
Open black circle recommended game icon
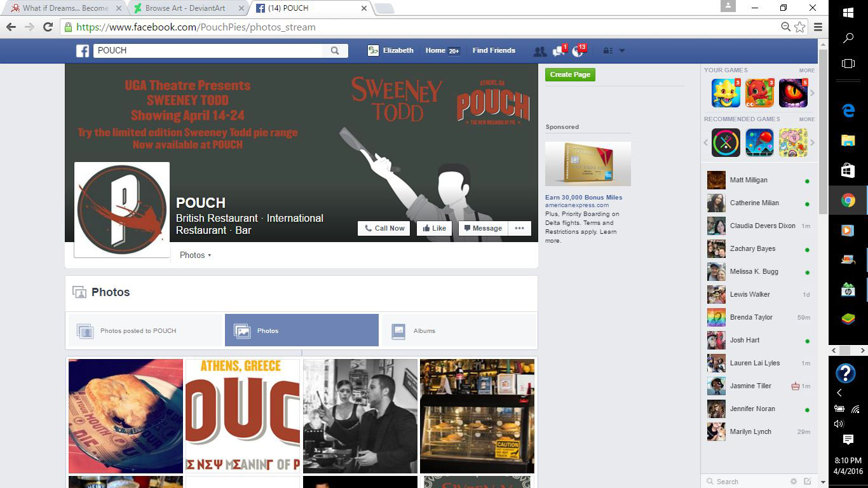click(x=726, y=142)
